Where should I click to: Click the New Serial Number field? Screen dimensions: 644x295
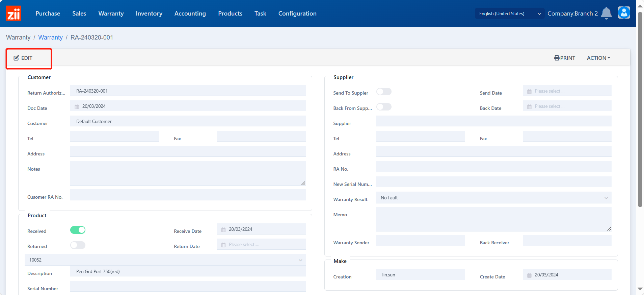[494, 182]
